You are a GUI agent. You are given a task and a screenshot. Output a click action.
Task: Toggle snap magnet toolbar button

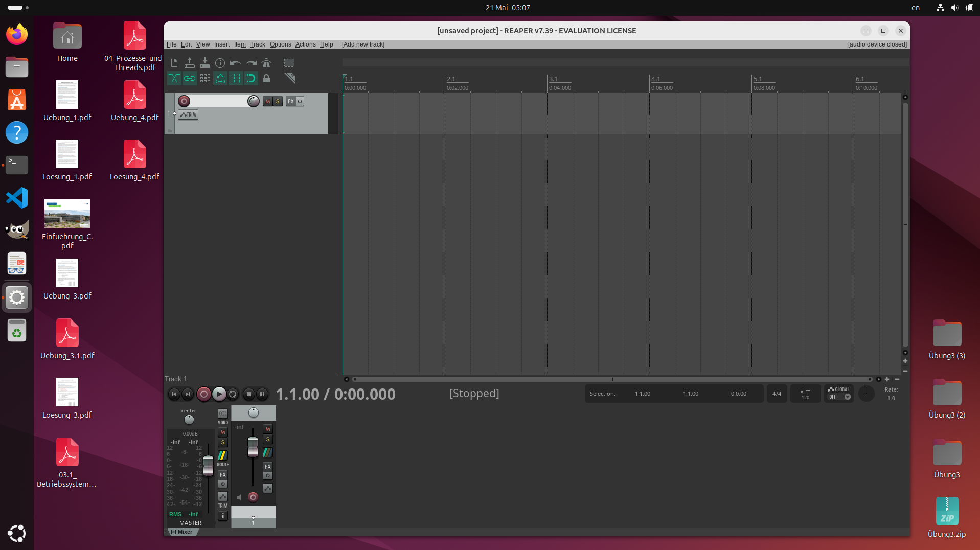pos(251,78)
